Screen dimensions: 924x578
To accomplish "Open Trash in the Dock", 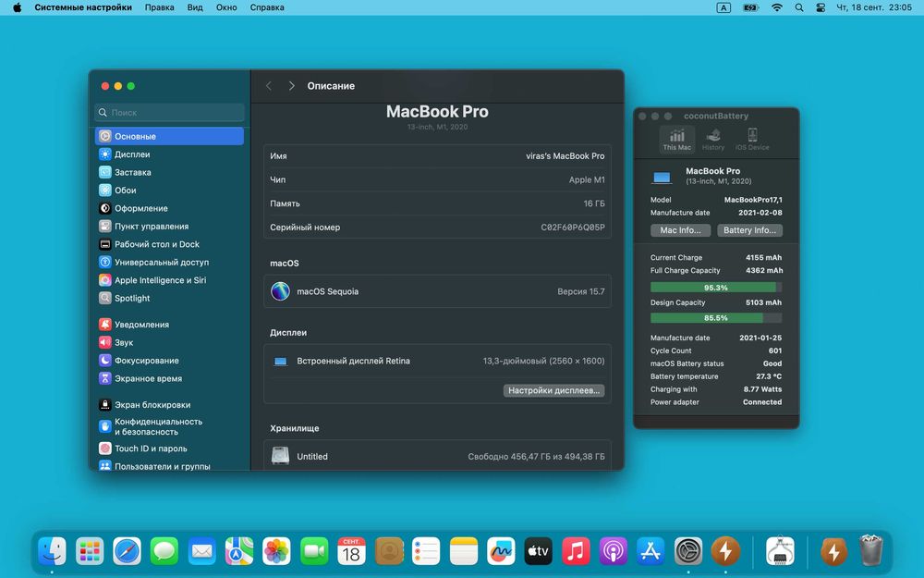I will [871, 551].
